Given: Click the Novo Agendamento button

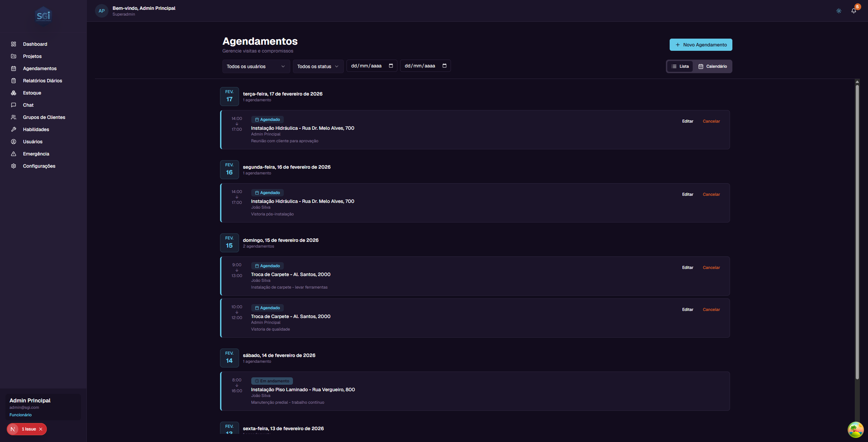Looking at the screenshot, I should point(701,45).
